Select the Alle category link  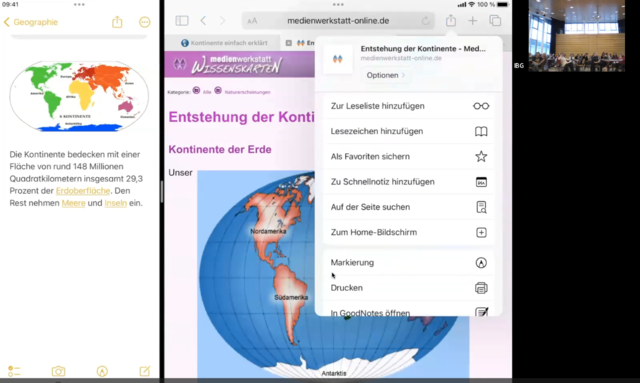[x=207, y=92]
